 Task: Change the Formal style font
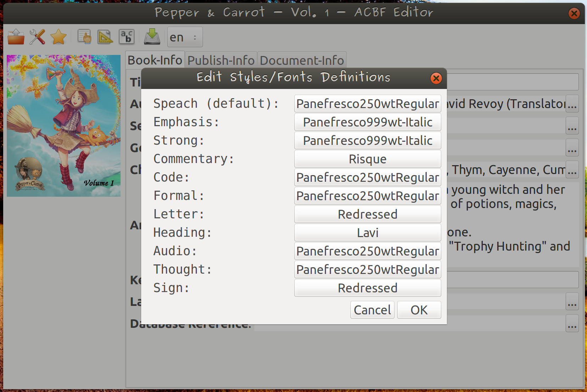[368, 196]
